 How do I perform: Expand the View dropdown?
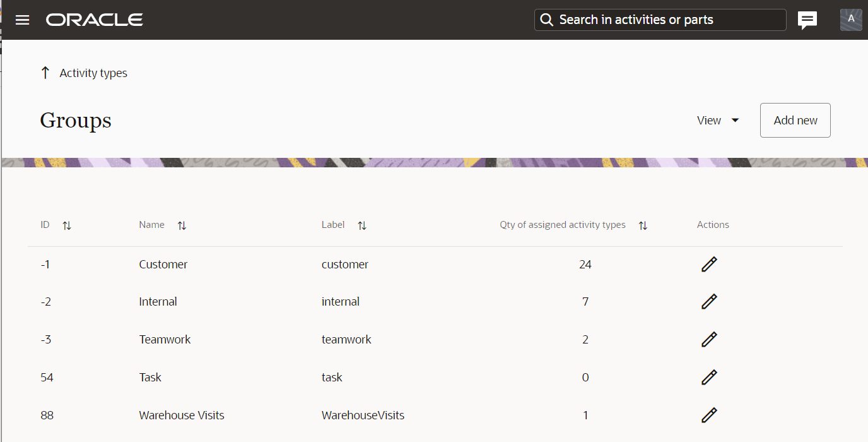coord(718,120)
